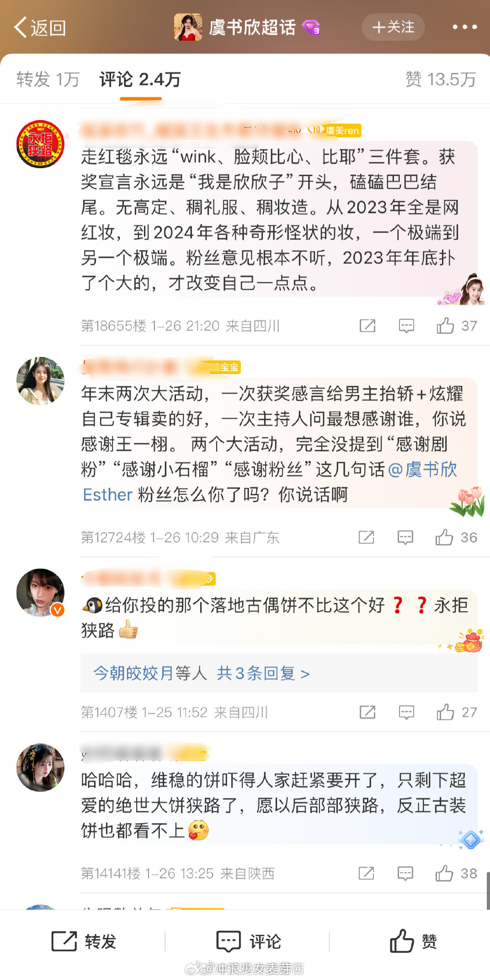
Task: Follow with the +关注 button
Action: tap(393, 27)
